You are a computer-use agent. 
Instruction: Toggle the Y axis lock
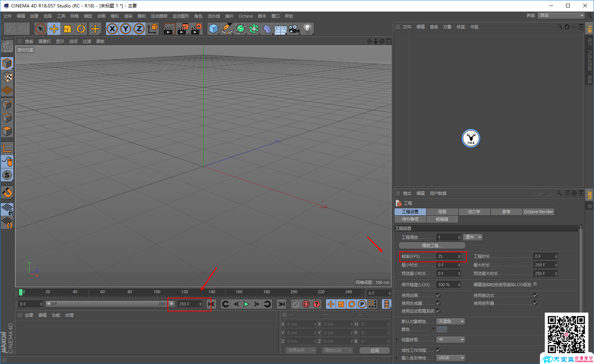(126, 29)
